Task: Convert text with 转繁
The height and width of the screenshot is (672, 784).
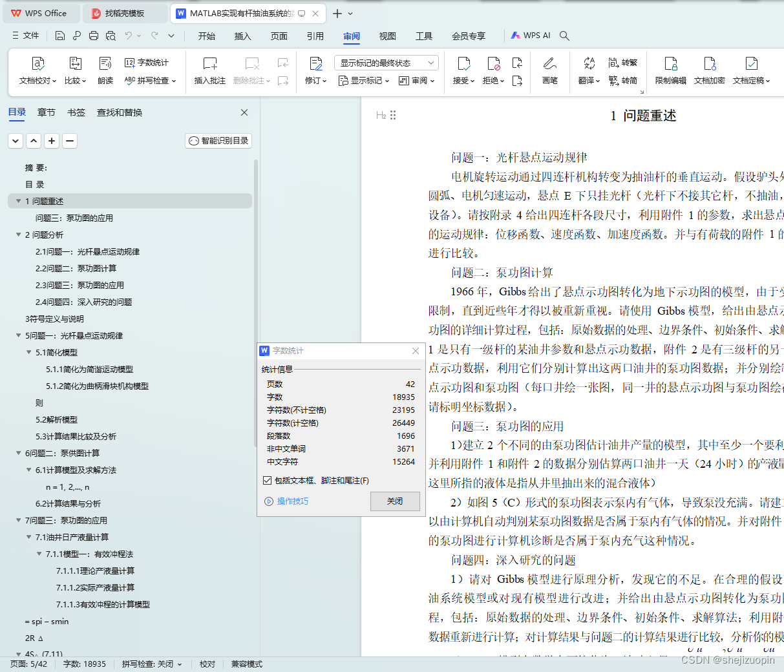Action: (x=623, y=63)
